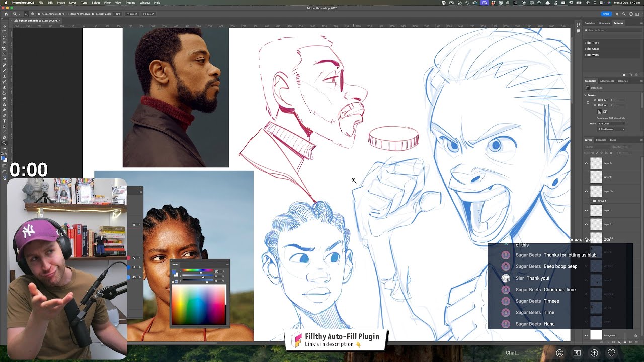Click the heart icon in chat bar
Screen dimensions: 644x362
click(611, 353)
